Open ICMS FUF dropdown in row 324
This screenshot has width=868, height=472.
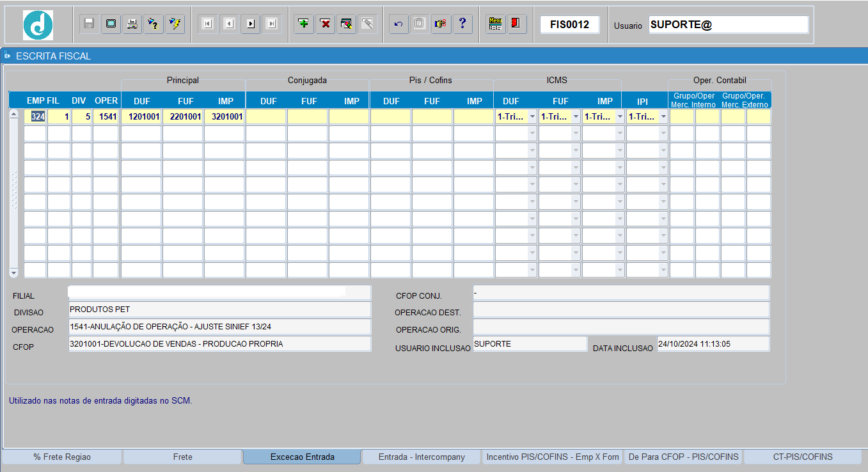576,117
